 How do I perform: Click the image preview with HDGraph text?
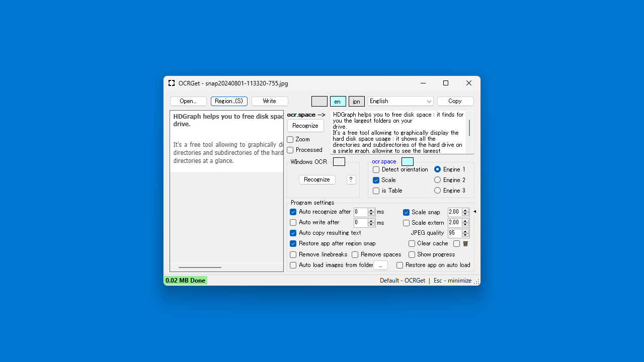[227, 141]
